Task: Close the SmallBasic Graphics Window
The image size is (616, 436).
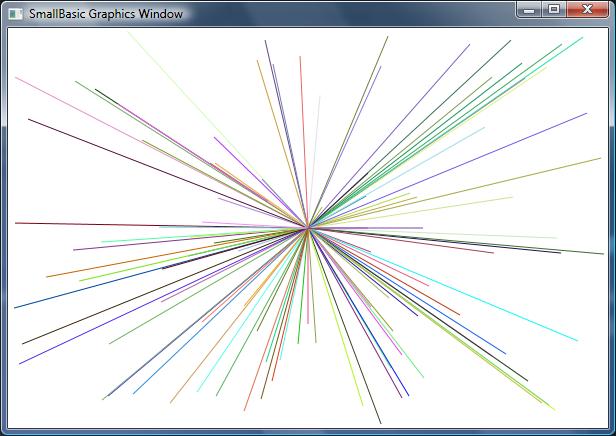Action: (586, 10)
